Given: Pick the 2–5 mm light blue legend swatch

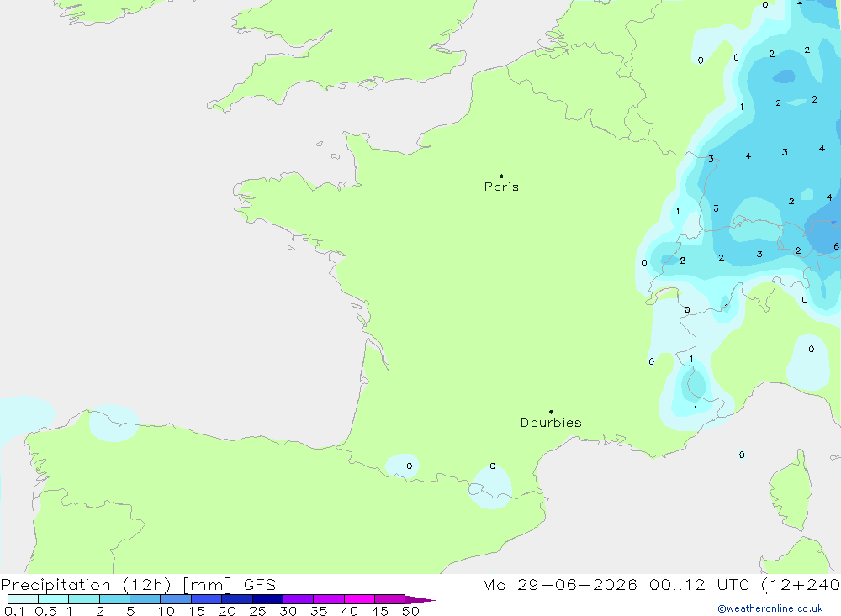Looking at the screenshot, I should pos(114,599).
